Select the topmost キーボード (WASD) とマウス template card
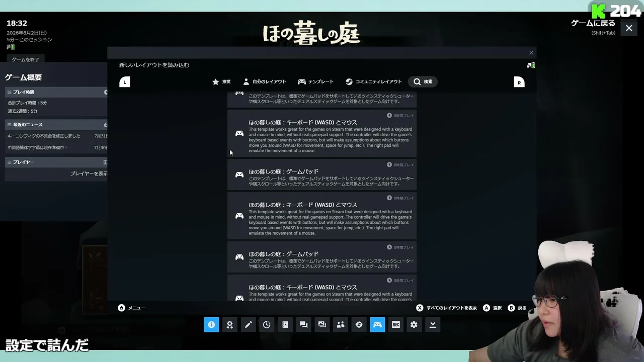 322,133
